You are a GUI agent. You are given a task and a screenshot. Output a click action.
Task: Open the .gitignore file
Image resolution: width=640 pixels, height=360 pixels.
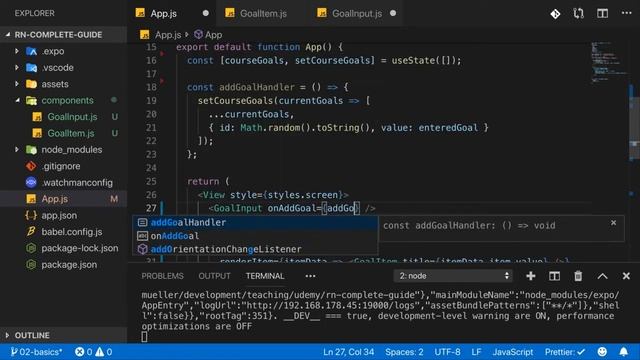click(64, 166)
